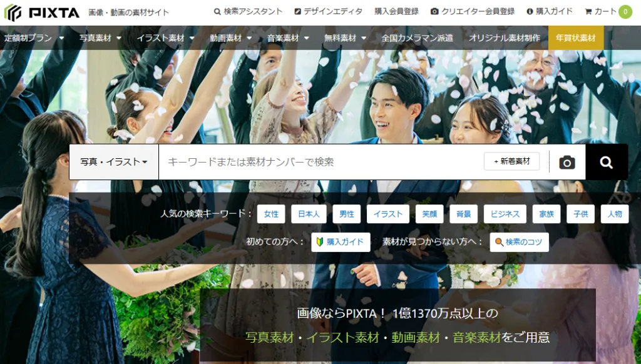Open the camera image search icon
641x364 pixels.
[566, 161]
